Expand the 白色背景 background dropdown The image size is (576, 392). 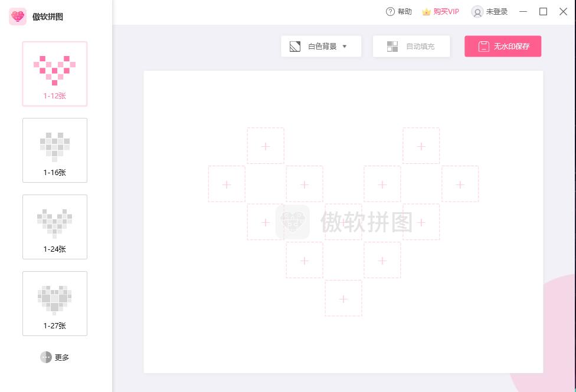click(321, 46)
